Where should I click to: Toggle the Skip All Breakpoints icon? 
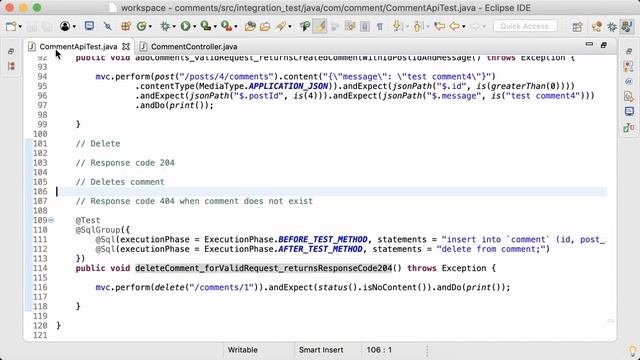[x=108, y=27]
